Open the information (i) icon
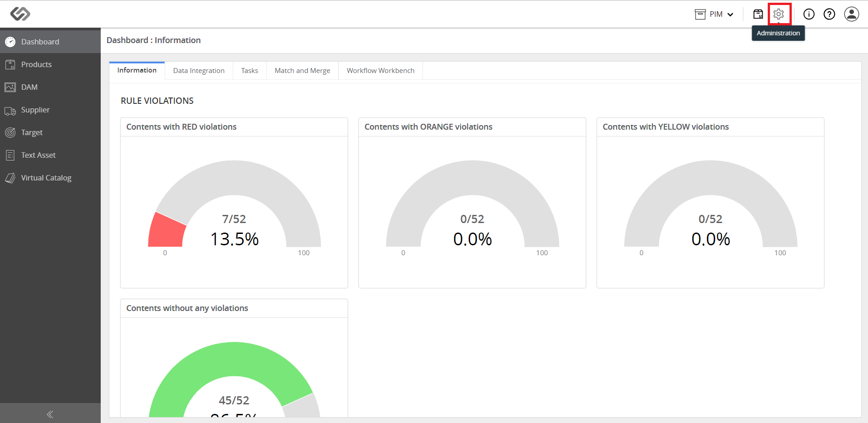 809,14
